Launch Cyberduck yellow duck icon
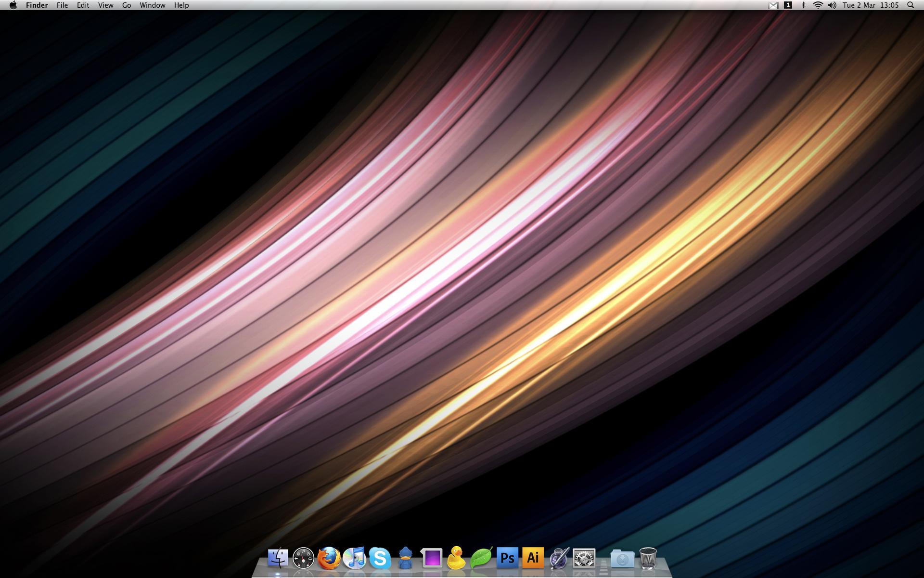 click(x=456, y=558)
